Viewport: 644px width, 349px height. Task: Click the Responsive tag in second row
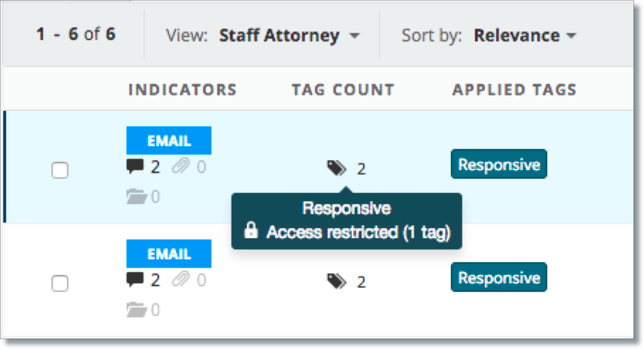click(x=499, y=277)
